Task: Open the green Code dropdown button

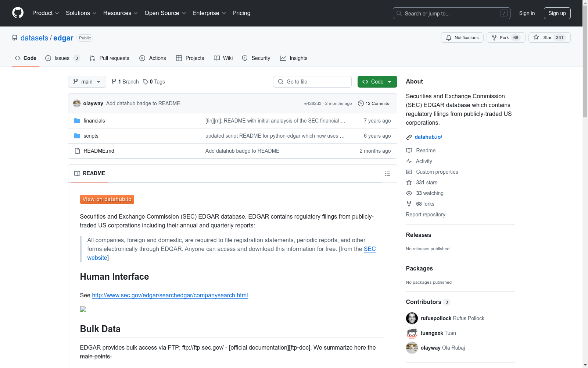Action: click(377, 82)
